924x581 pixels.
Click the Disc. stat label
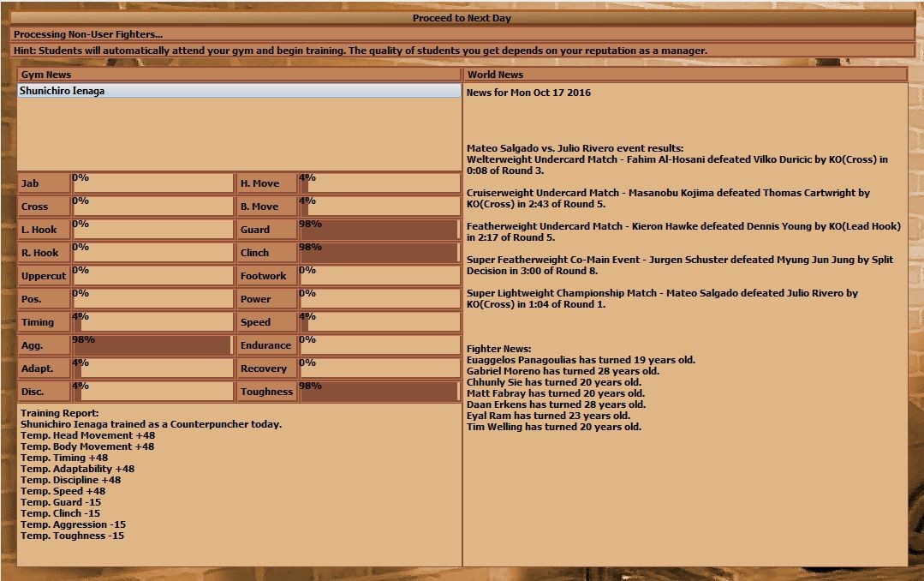click(x=44, y=392)
